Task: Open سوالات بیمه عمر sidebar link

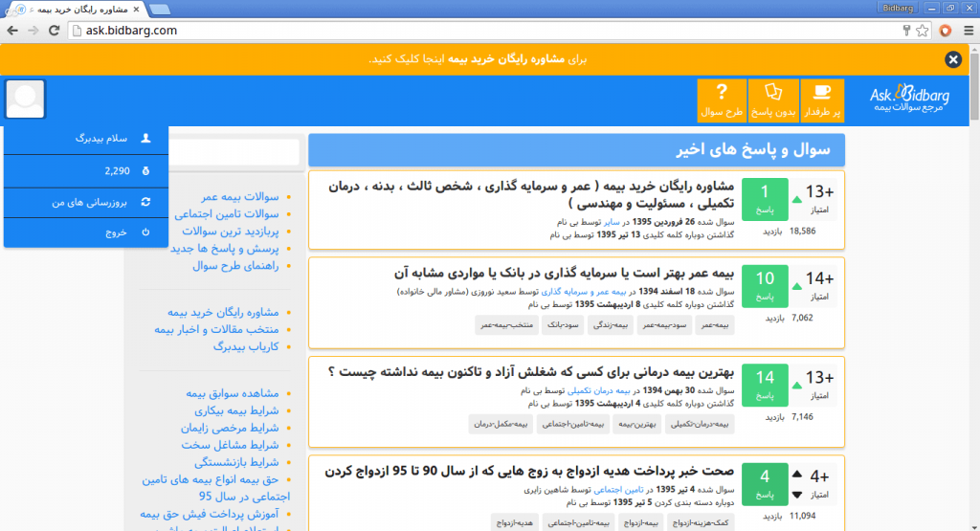Action: pyautogui.click(x=240, y=197)
